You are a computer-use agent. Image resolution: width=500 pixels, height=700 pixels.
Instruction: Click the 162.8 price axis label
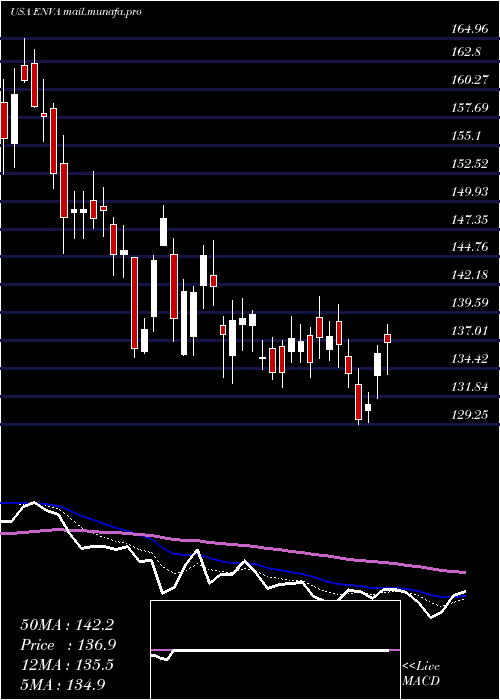click(466, 52)
